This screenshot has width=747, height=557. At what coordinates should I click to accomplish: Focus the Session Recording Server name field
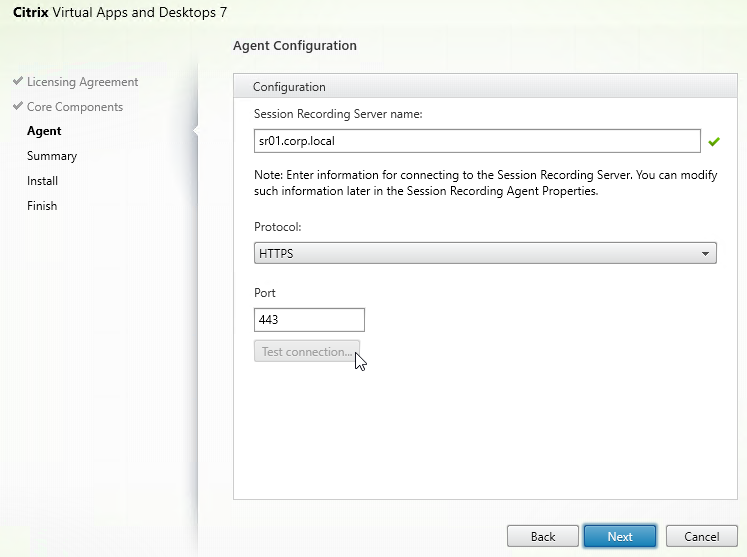477,141
